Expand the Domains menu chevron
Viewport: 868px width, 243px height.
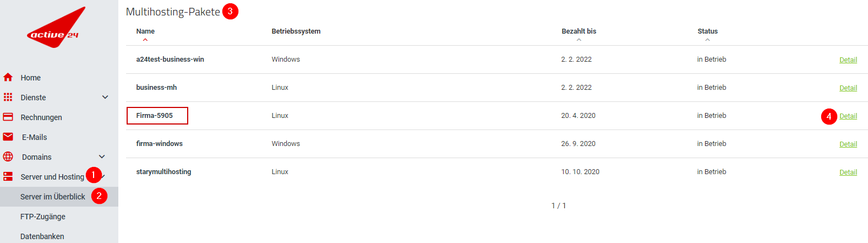[102, 157]
